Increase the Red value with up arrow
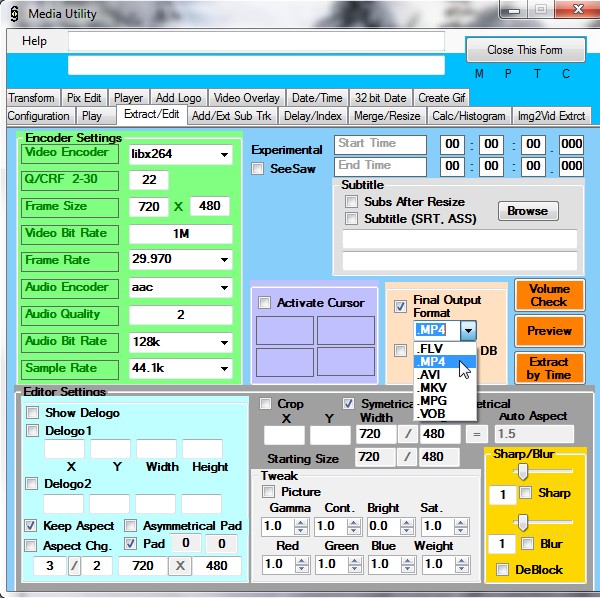 click(x=302, y=561)
